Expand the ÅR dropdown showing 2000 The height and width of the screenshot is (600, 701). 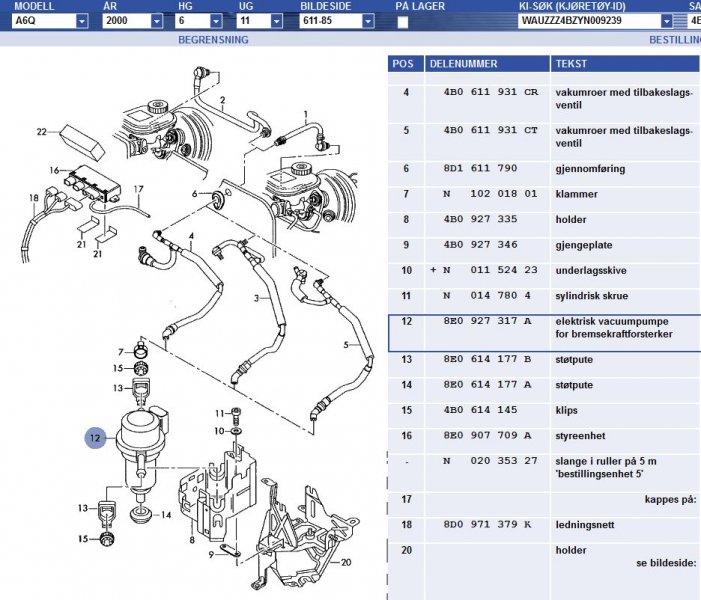(157, 21)
